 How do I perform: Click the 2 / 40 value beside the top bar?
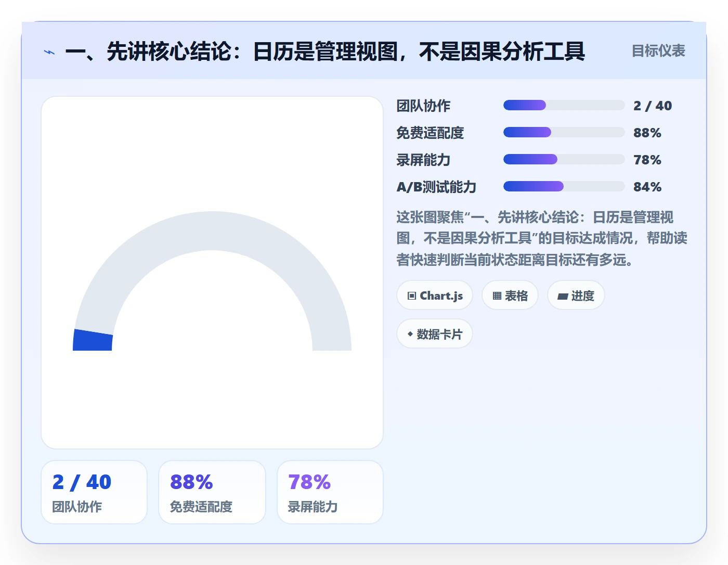click(653, 106)
